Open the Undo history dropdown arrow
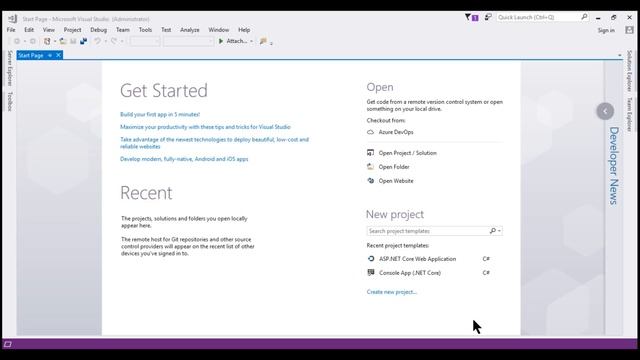 105,42
